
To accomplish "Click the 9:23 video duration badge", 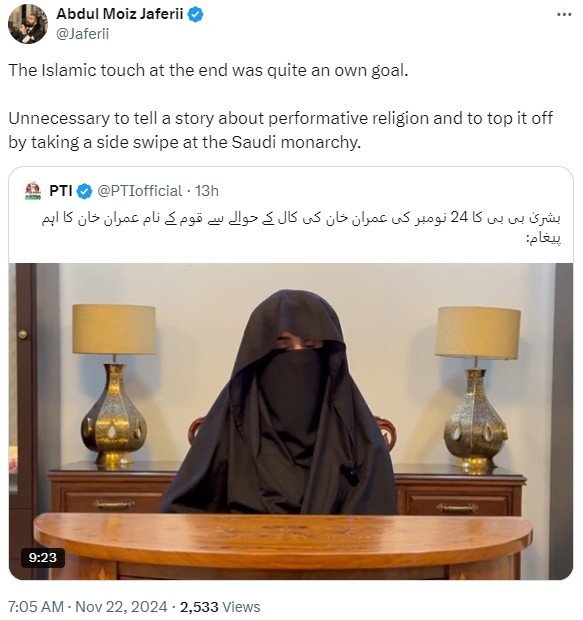I will [43, 558].
